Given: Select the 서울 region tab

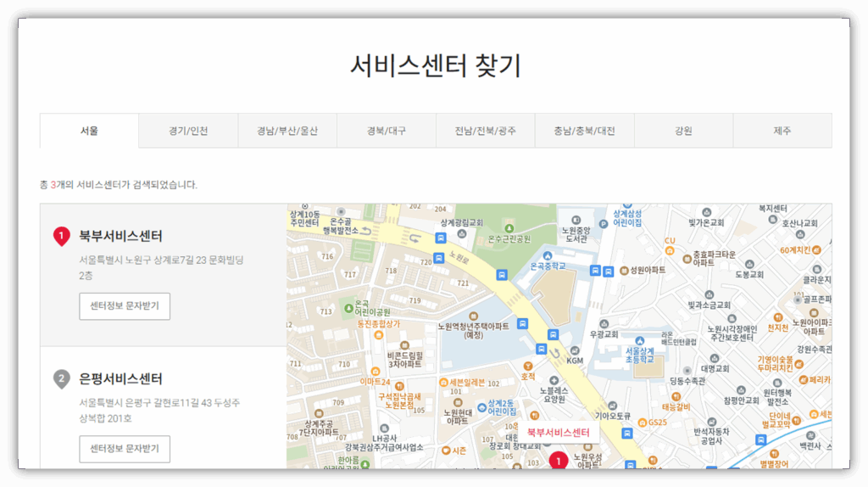Looking at the screenshot, I should (x=89, y=131).
